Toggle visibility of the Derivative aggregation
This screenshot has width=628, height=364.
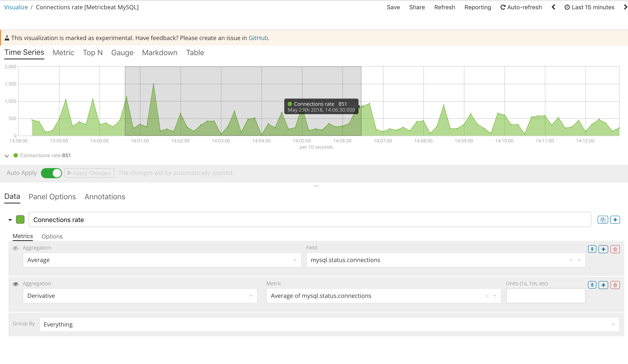(x=16, y=284)
